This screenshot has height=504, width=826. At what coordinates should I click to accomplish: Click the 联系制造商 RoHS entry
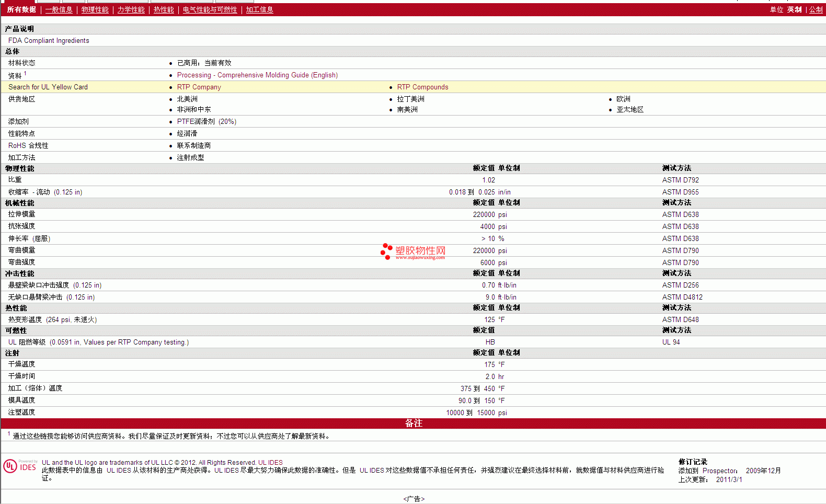(x=194, y=146)
